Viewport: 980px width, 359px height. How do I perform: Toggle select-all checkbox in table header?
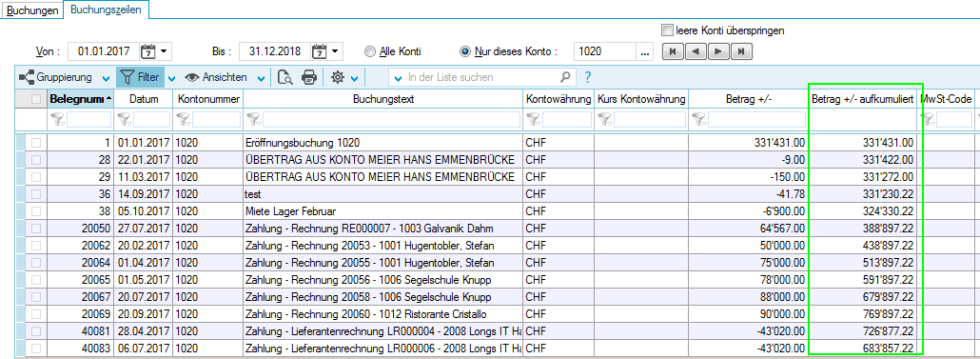pos(36,99)
